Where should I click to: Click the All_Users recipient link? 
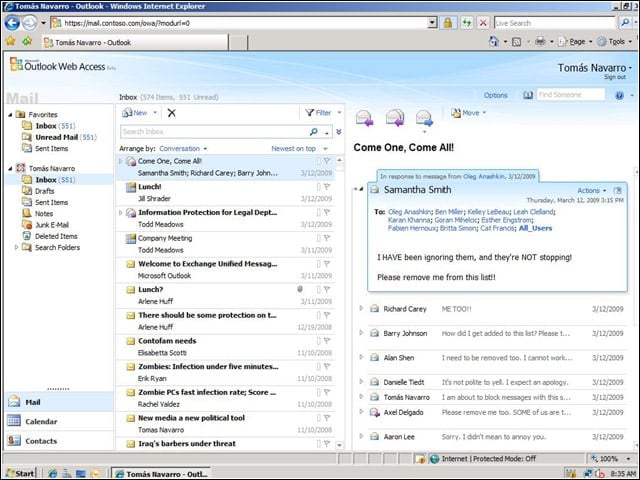coord(536,228)
